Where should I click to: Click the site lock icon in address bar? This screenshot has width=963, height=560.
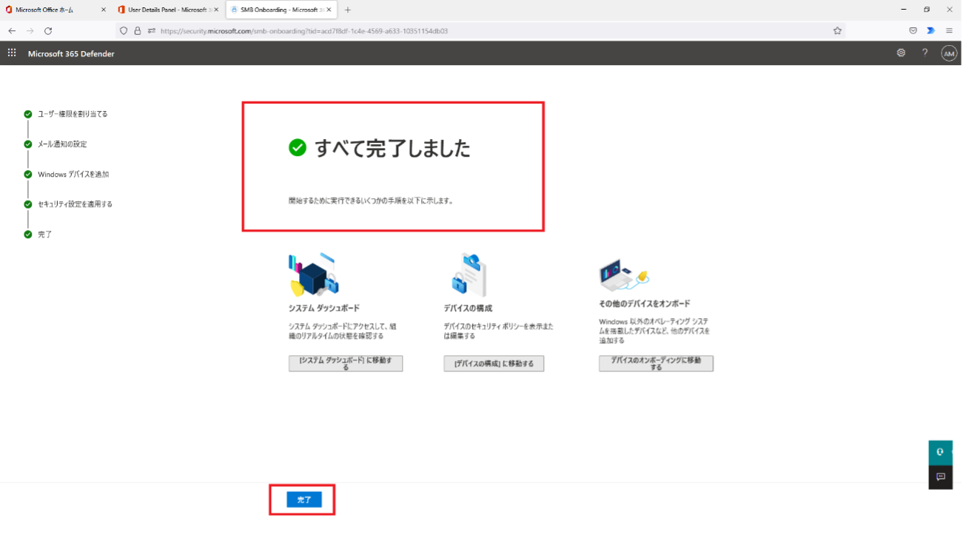(x=138, y=31)
